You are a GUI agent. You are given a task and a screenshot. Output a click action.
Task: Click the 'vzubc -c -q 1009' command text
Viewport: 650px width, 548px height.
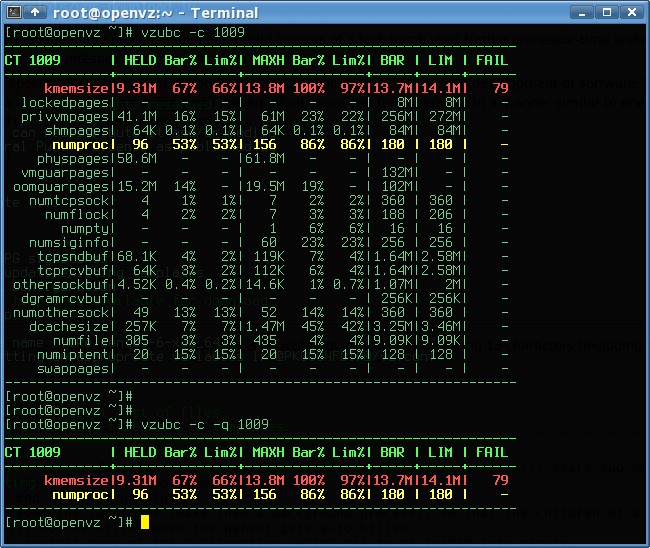pyautogui.click(x=205, y=425)
